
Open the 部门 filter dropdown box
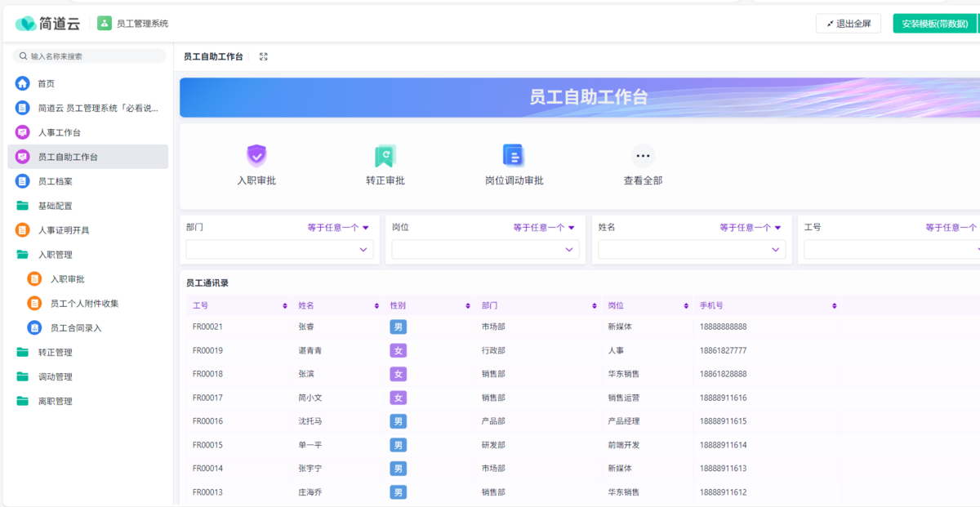[279, 250]
